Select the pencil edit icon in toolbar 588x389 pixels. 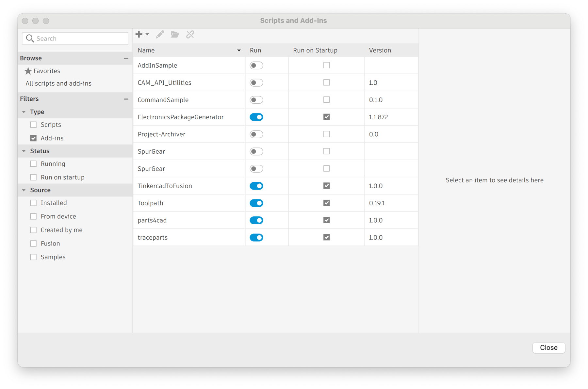coord(160,34)
